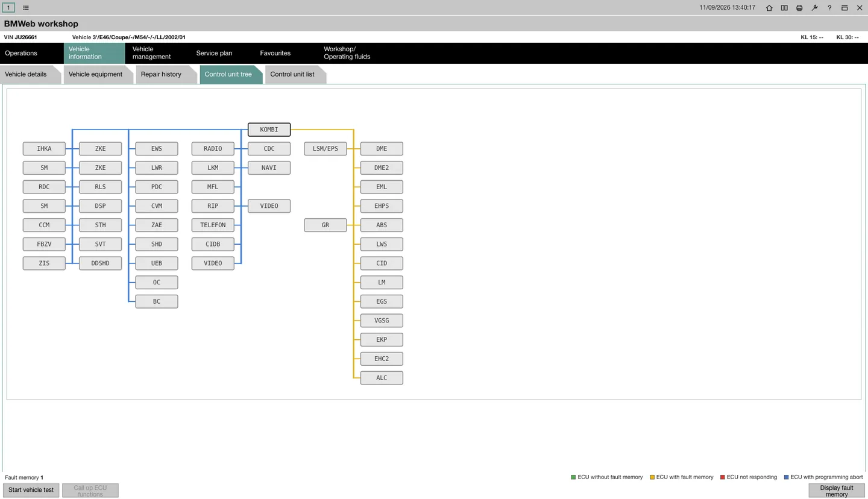Select the DME2 control unit
868x499 pixels.
tap(382, 168)
